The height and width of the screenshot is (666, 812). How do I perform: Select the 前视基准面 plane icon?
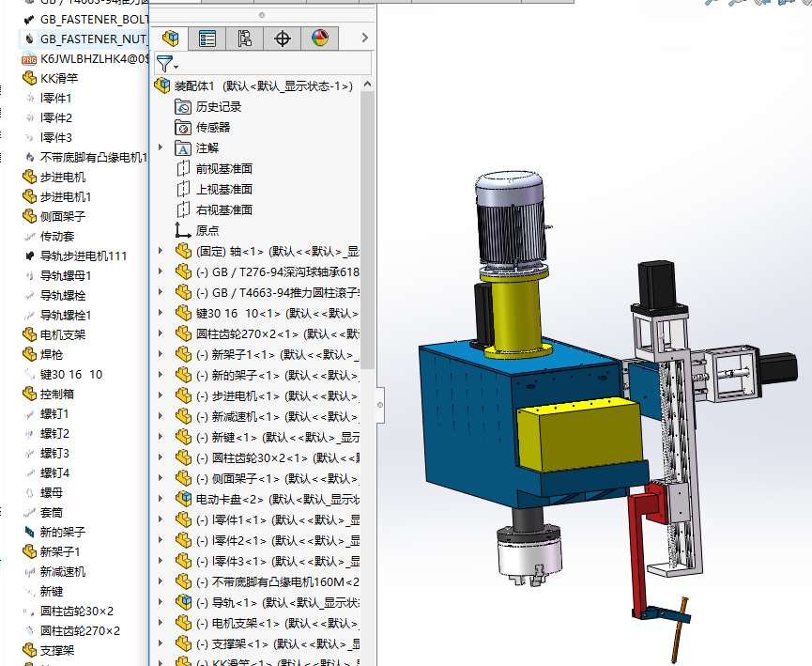click(x=183, y=168)
